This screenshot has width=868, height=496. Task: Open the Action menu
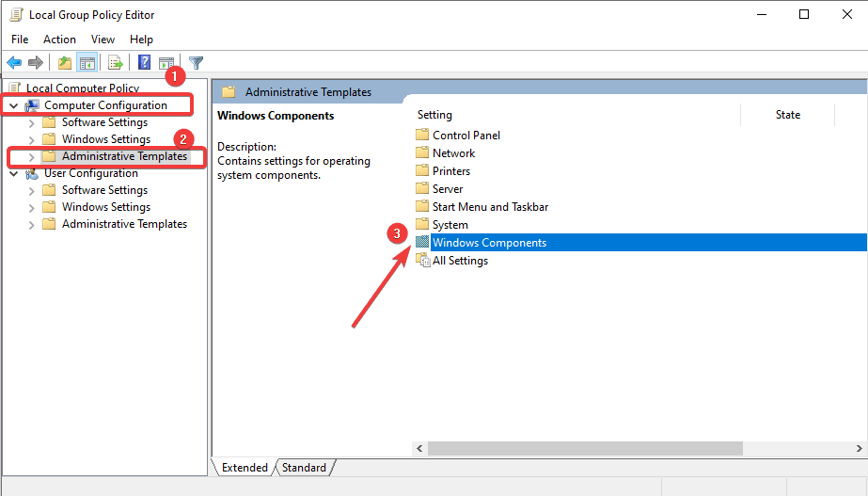(59, 40)
